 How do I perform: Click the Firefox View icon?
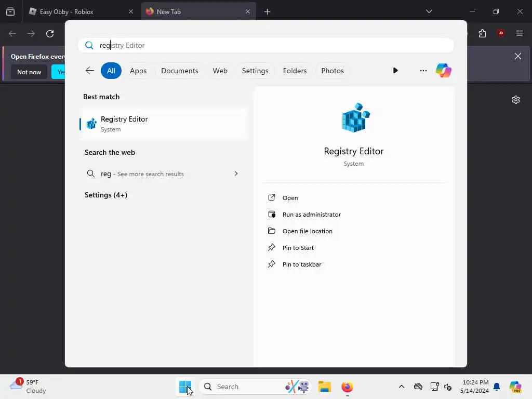[x=10, y=11]
